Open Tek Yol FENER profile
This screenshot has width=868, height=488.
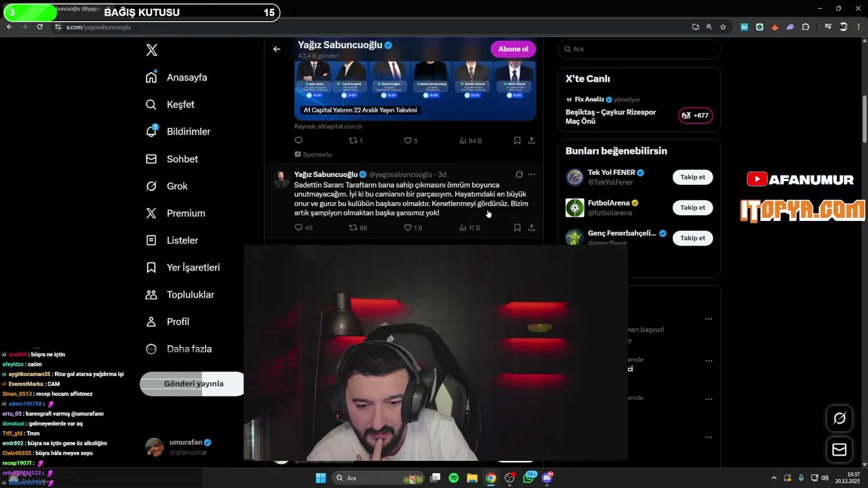click(x=611, y=172)
